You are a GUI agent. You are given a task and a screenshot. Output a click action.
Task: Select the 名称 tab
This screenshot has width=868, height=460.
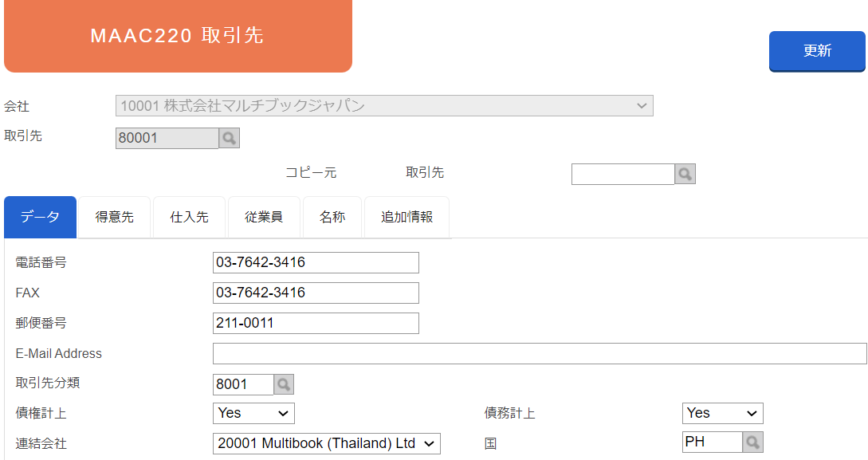tap(332, 217)
